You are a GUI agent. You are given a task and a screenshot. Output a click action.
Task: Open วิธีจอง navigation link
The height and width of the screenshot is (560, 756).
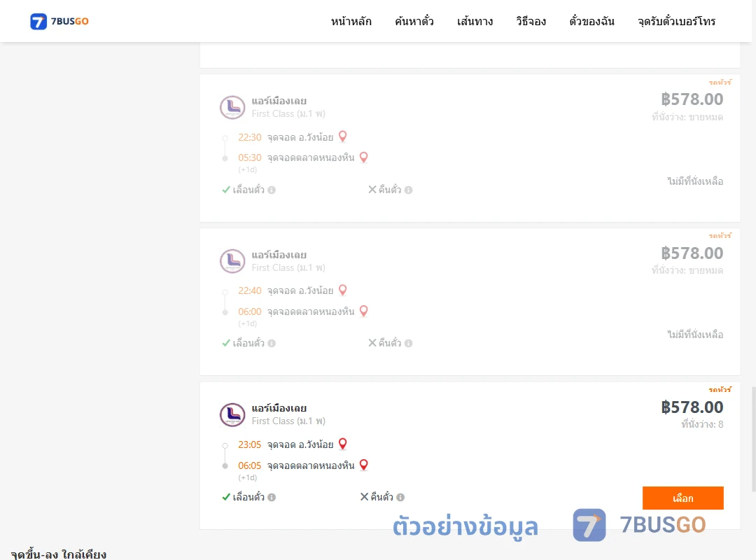531,21
